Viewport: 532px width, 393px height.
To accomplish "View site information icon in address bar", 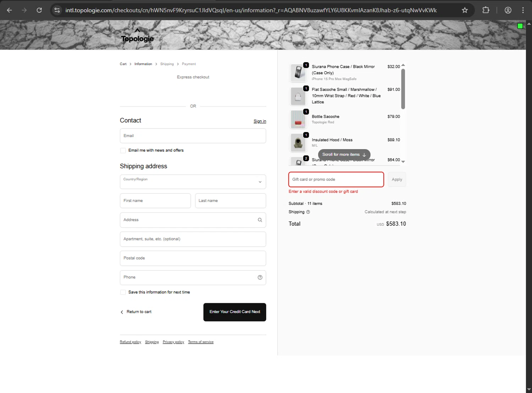I will pos(57,10).
